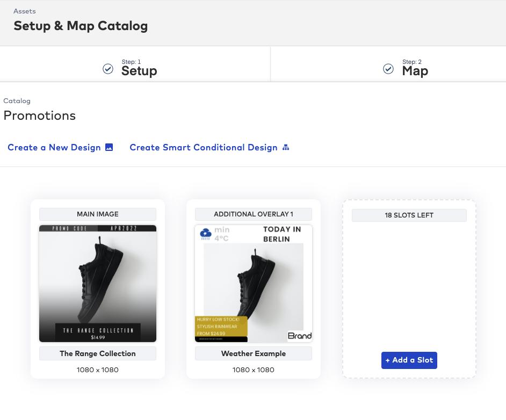Click The Range Collection name label
This screenshot has height=420, width=506.
pyautogui.click(x=97, y=353)
